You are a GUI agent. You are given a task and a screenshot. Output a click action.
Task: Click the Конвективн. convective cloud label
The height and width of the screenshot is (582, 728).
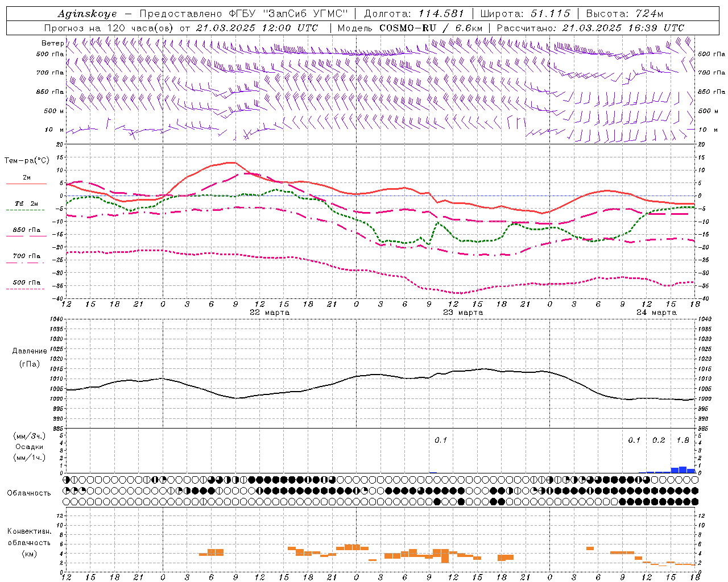tap(29, 531)
